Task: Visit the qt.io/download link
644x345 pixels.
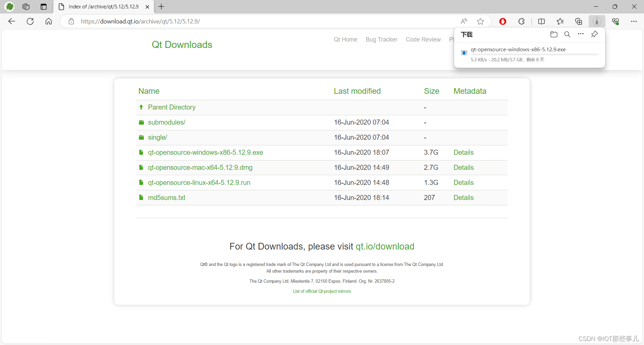Action: tap(385, 247)
